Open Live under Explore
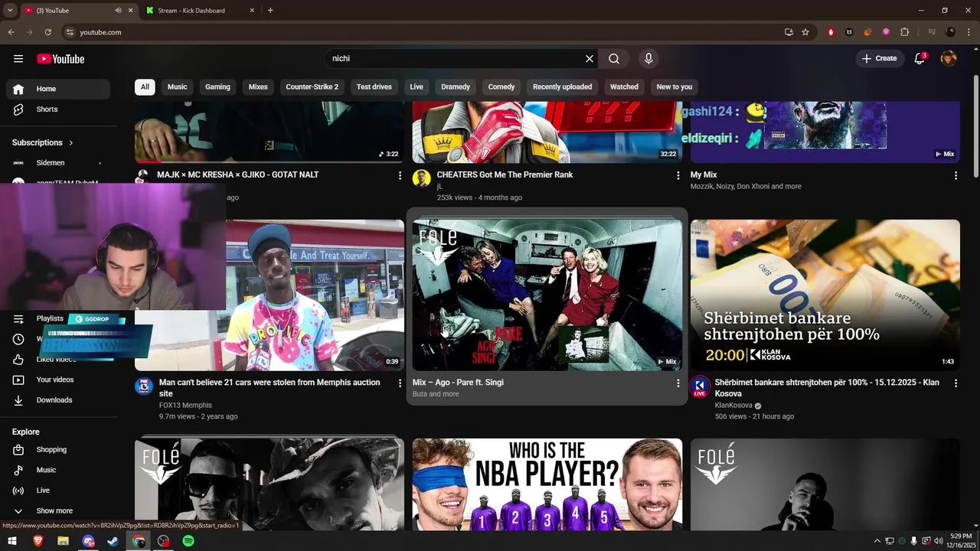 point(58,491)
